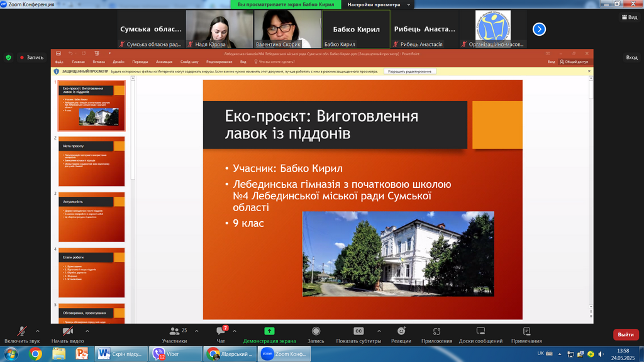644x362 pixels.
Task: Open the Слайд-шоу ribbon tab
Action: point(189,62)
